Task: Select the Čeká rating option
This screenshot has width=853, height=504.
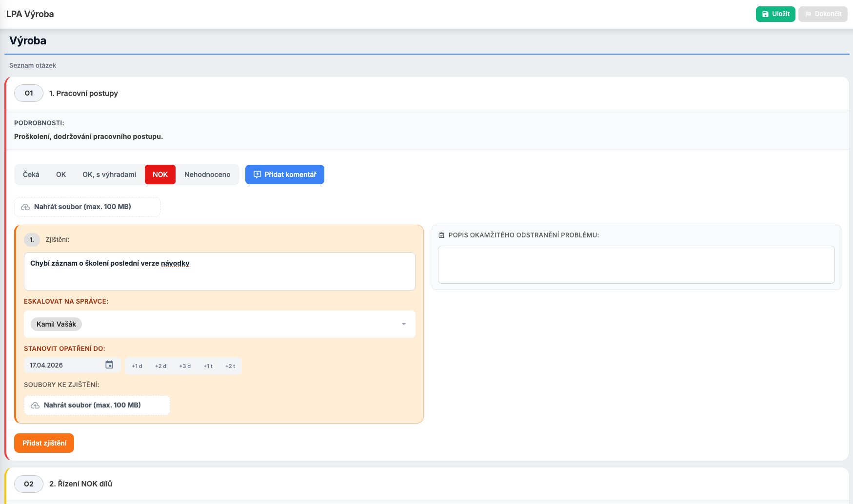Action: pos(31,174)
